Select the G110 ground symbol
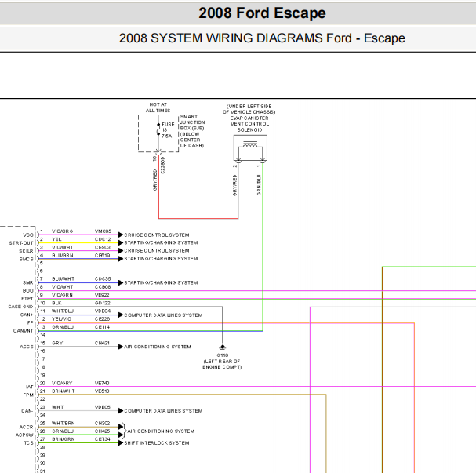The width and height of the screenshot is (476, 473). (223, 347)
